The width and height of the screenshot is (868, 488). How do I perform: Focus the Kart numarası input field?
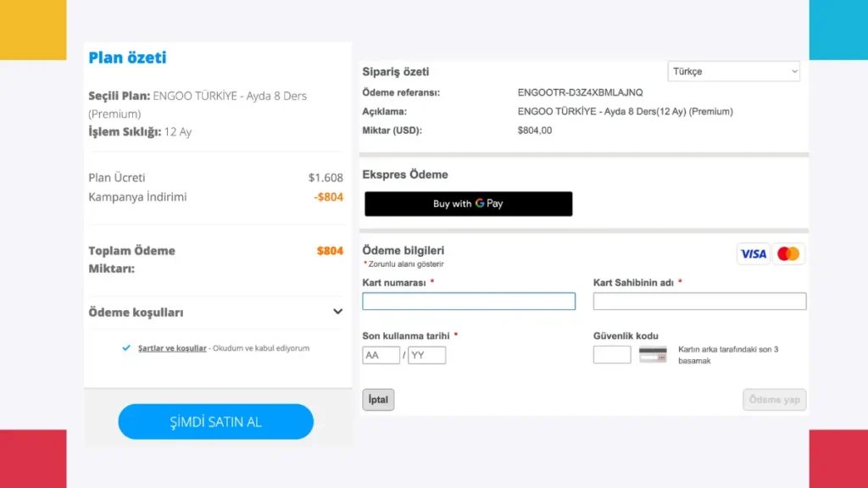pos(469,301)
